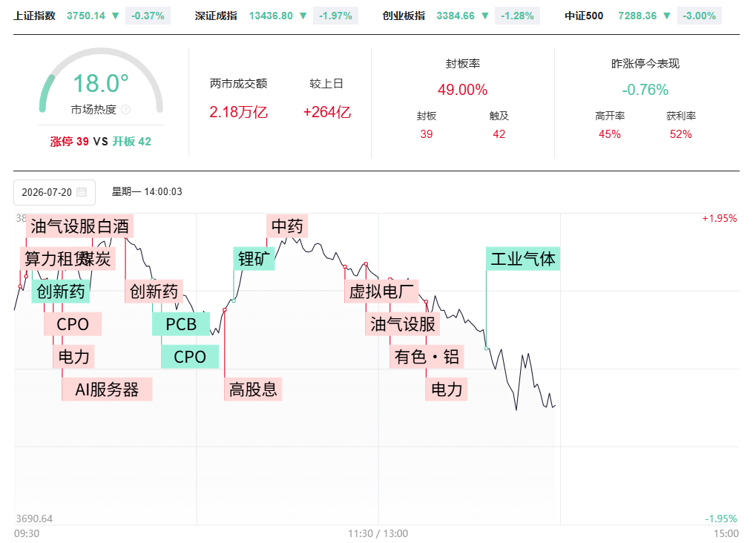Image resolution: width=756 pixels, height=543 pixels.
Task: Click the 开板 42 count label
Action: [131, 141]
